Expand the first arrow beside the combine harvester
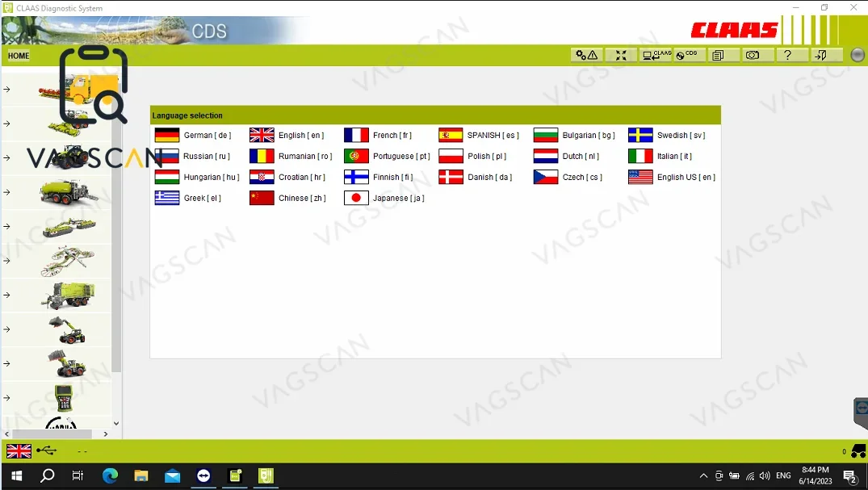The image size is (868, 490). [x=6, y=89]
